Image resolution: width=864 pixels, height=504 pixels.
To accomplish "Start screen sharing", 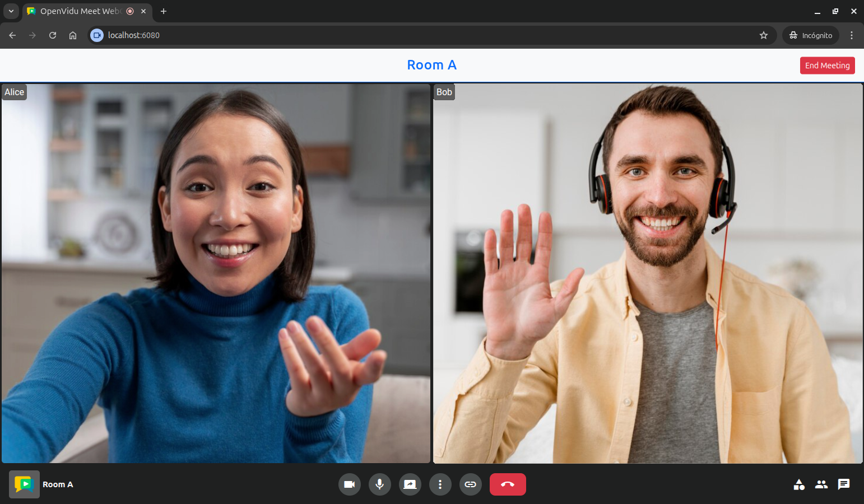I will pyautogui.click(x=410, y=484).
